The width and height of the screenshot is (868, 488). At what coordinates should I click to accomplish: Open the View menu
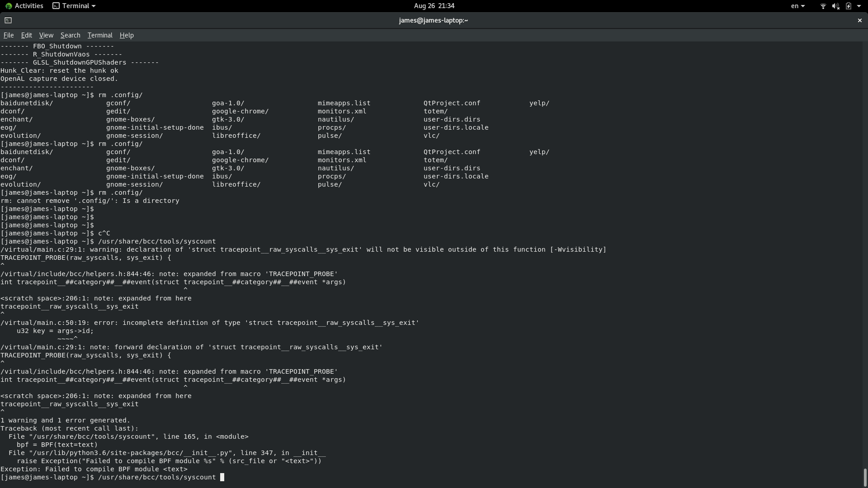click(46, 35)
